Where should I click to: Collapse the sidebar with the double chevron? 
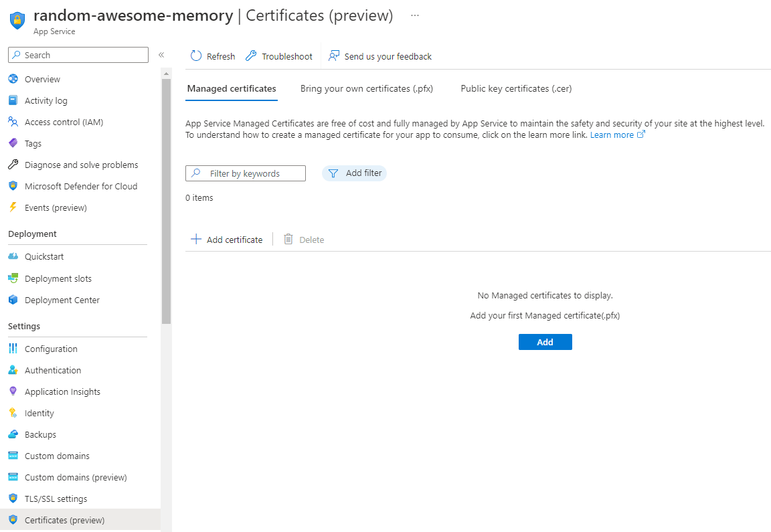pos(161,55)
